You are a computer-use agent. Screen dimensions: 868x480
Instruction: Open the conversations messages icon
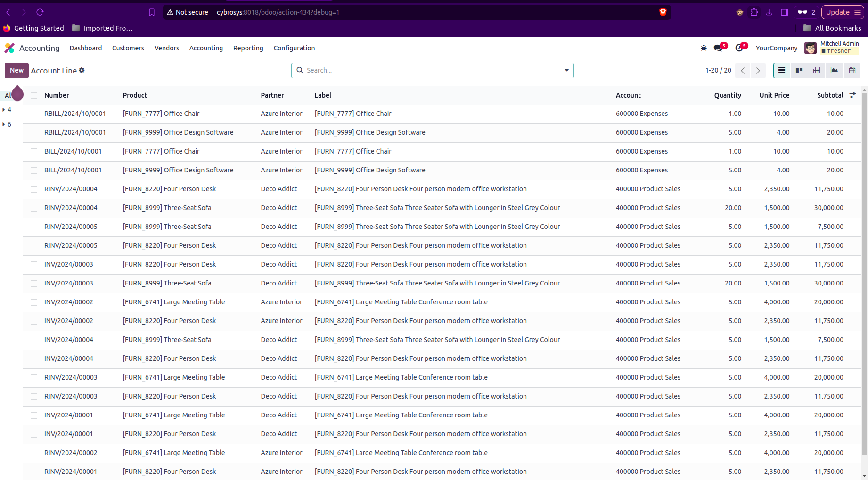coord(718,48)
